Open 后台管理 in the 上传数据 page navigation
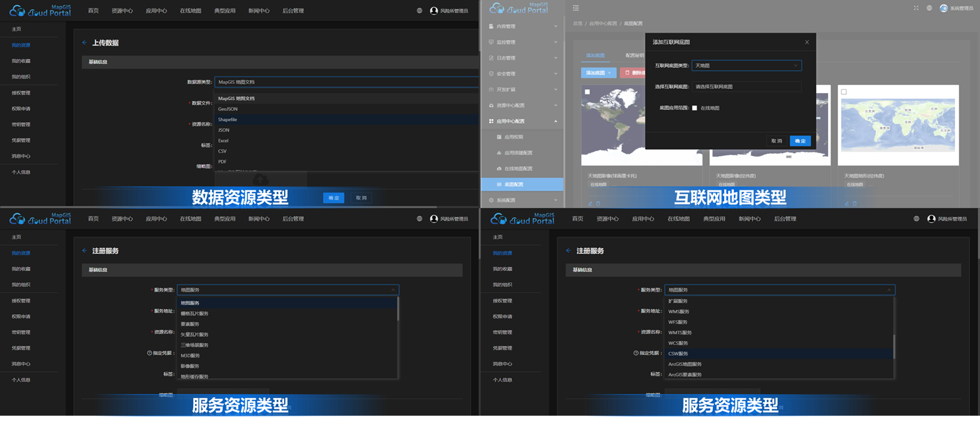This screenshot has width=980, height=436. 293,10
